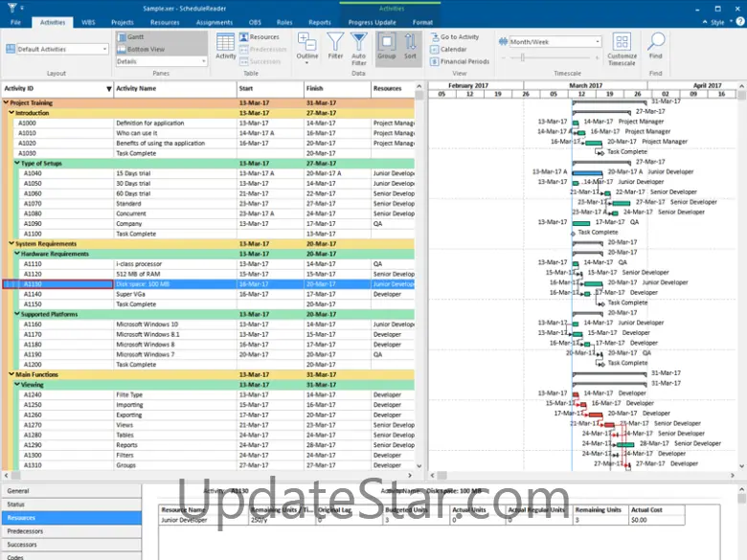Click the Filter funnel icon
Screen dimensions: 747x560
pyautogui.click(x=335, y=42)
